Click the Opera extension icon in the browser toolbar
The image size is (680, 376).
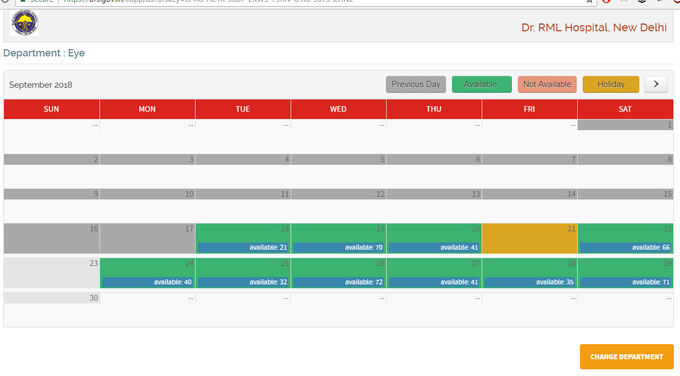pyautogui.click(x=607, y=1)
